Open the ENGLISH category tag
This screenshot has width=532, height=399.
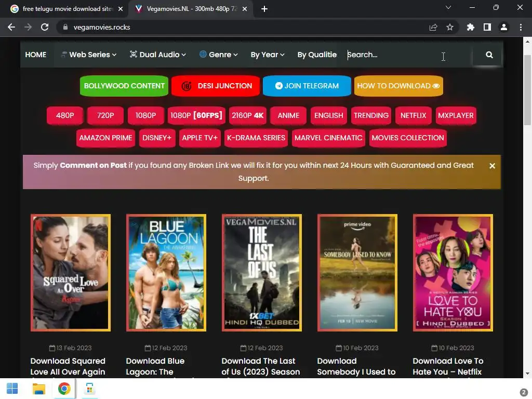coord(328,115)
